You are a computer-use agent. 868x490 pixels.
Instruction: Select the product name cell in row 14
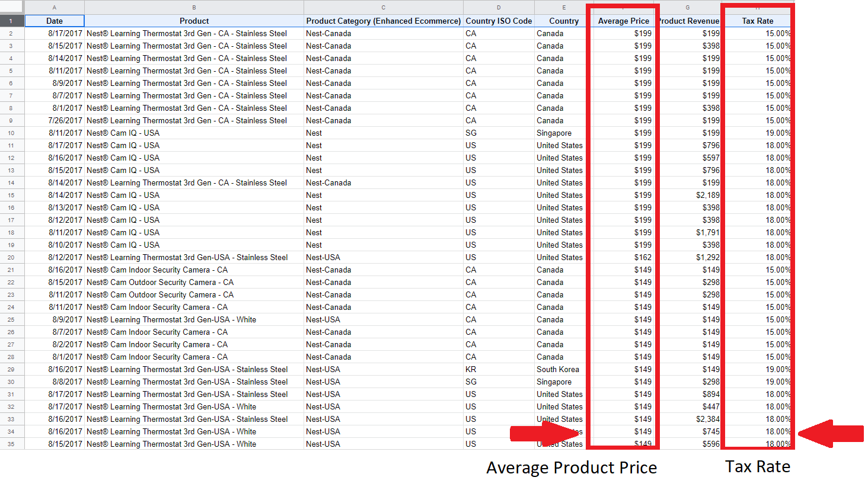point(194,182)
